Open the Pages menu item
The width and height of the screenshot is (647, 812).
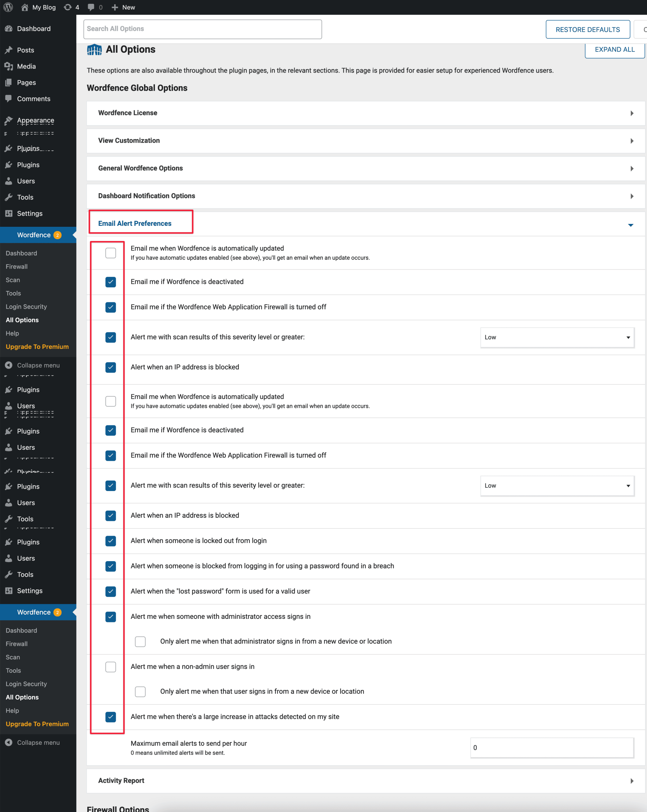[26, 82]
